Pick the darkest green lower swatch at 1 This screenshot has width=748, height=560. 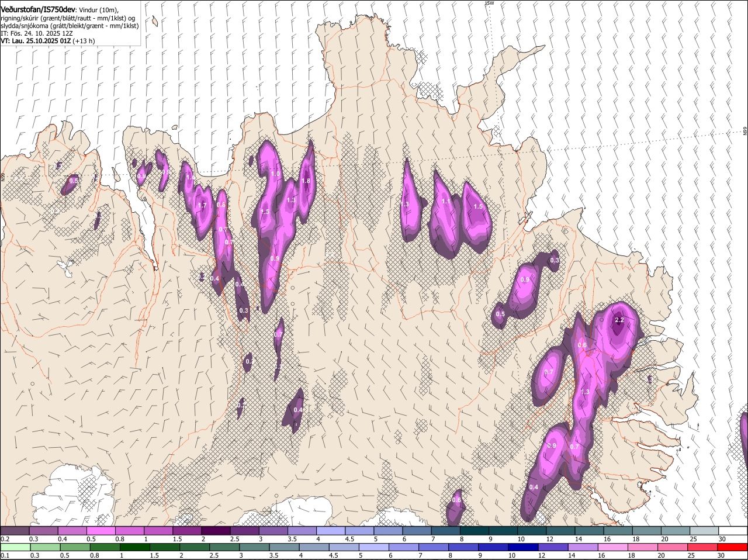(x=134, y=547)
